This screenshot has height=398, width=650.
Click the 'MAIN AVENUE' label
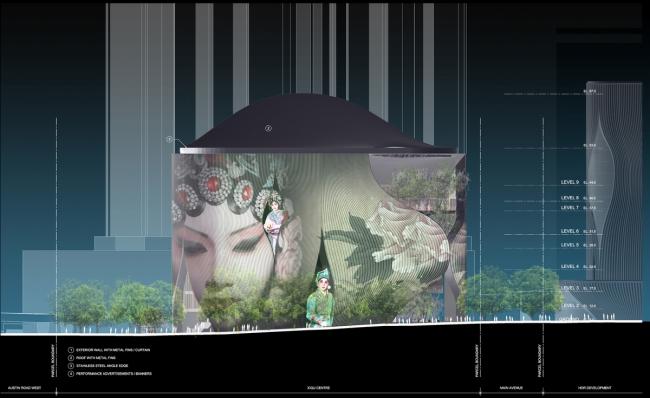511,388
